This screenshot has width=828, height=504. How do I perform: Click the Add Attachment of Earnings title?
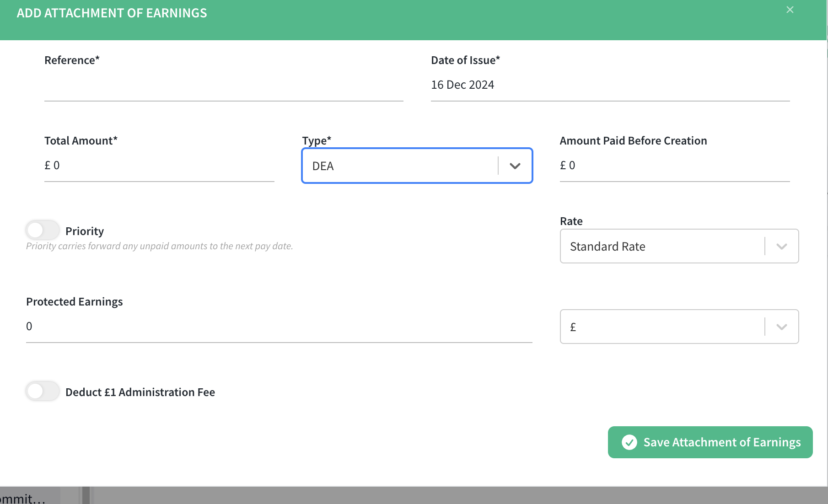click(x=112, y=13)
